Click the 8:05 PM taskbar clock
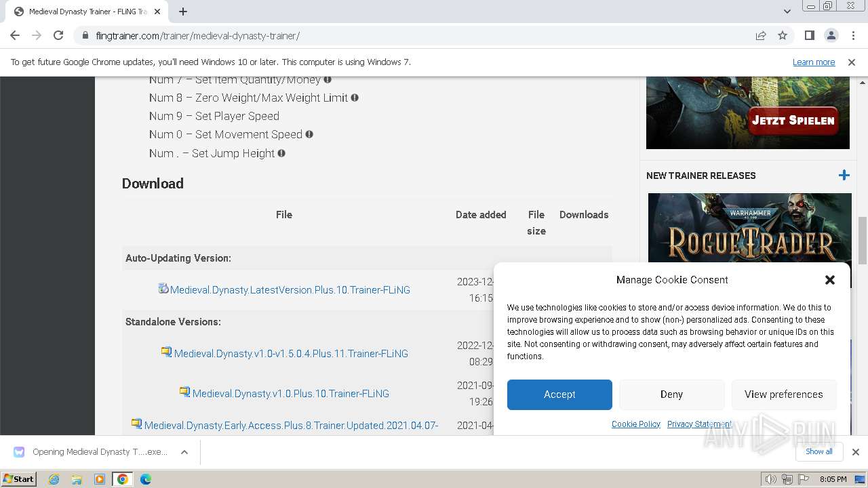 (833, 479)
